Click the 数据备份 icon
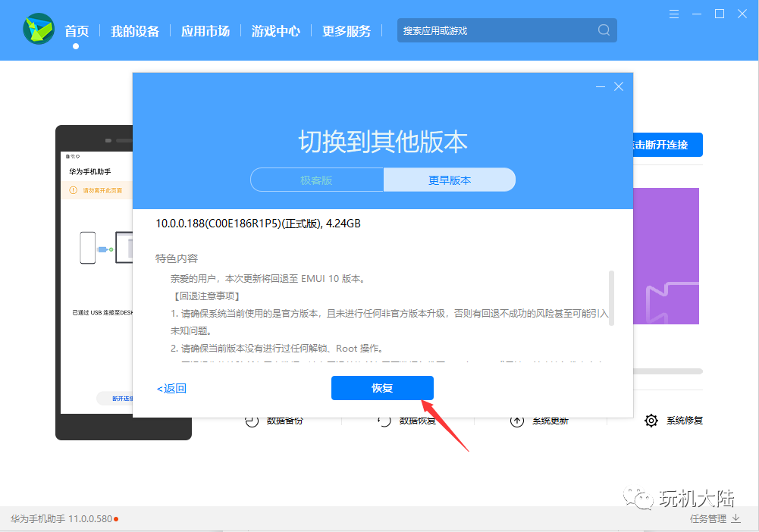 [252, 421]
